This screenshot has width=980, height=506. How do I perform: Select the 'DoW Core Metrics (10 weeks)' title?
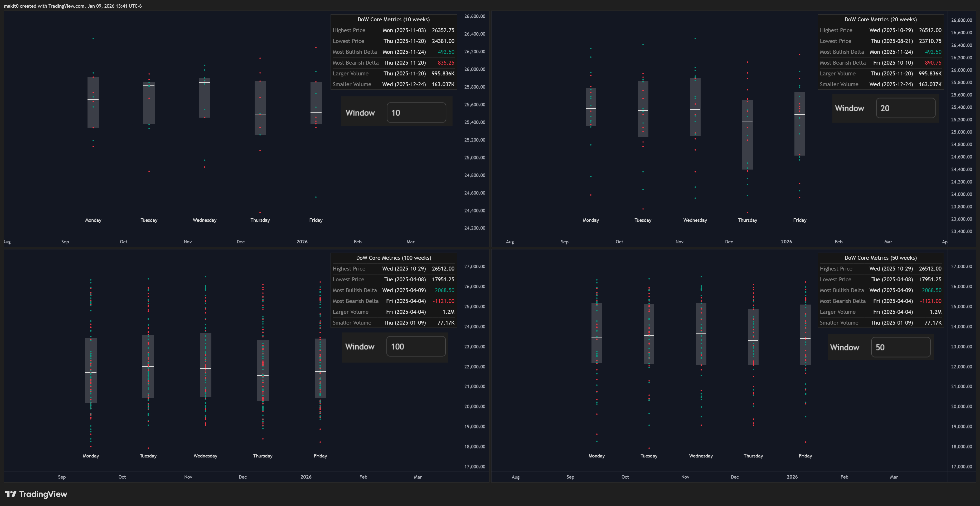[393, 20]
